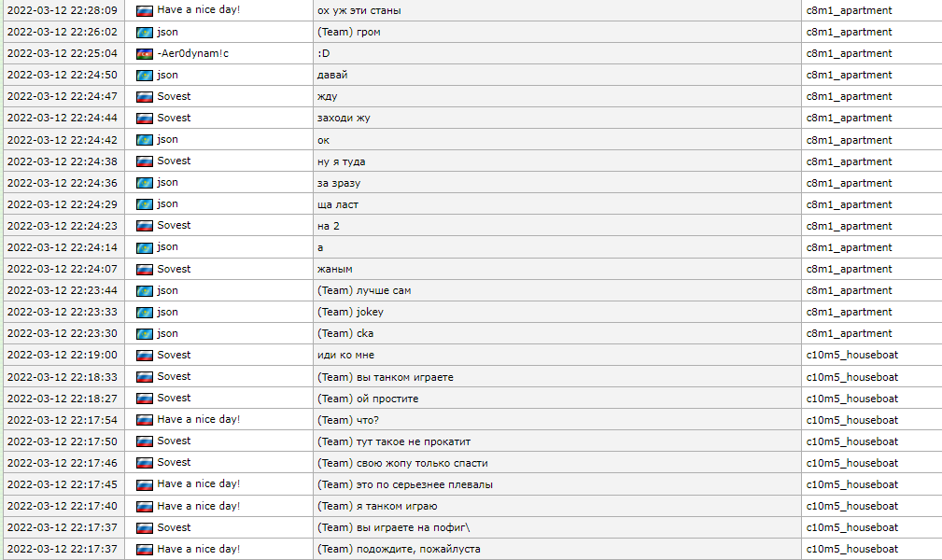This screenshot has height=560, width=942.
Task: Click json's flag icon in the 22:23:33 row
Action: [x=144, y=312]
